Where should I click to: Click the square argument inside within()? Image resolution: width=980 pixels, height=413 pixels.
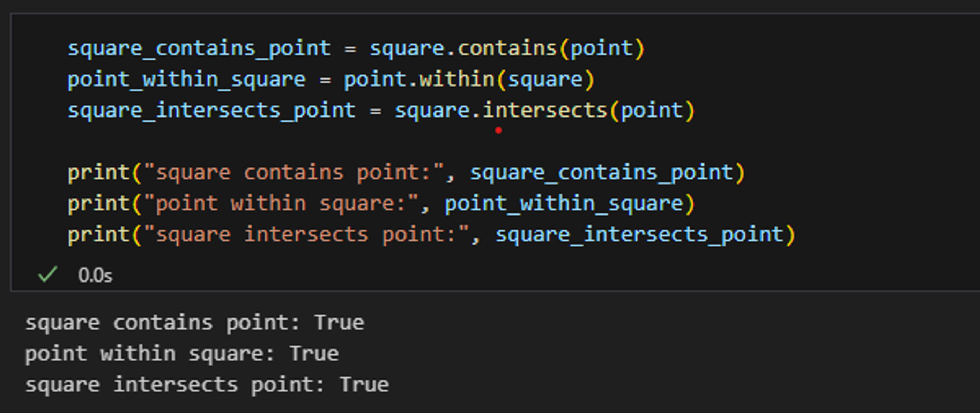pos(545,80)
